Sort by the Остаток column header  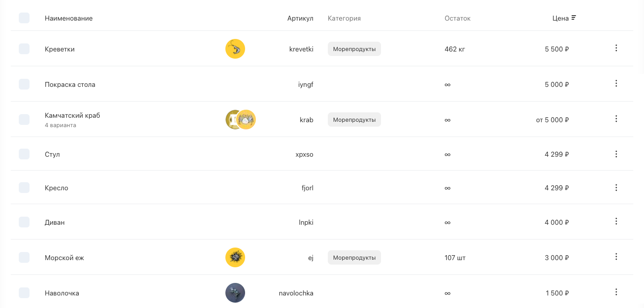coord(458,18)
